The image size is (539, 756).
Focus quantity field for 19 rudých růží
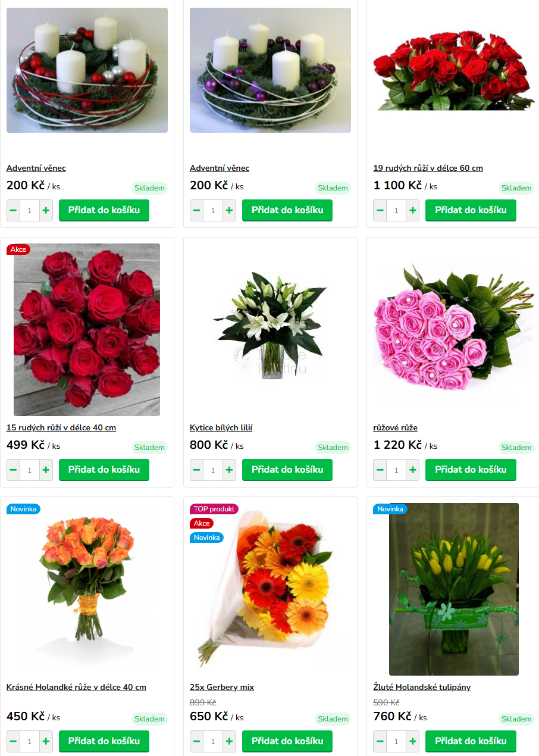point(396,211)
